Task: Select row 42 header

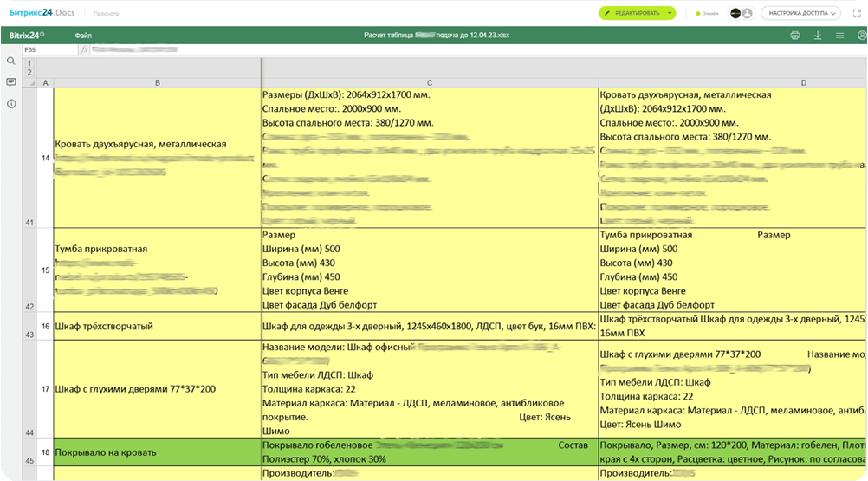Action: (29, 270)
